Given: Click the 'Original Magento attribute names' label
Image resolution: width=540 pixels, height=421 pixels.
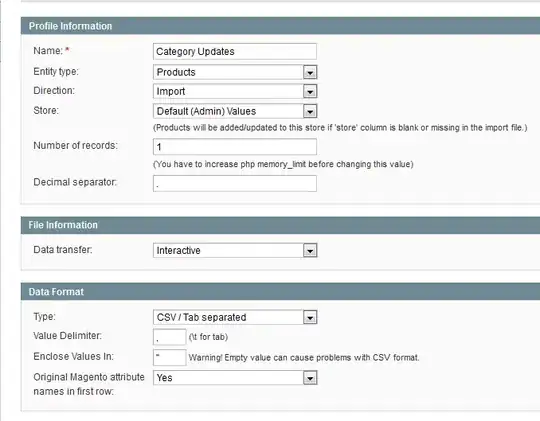Looking at the screenshot, I should tap(89, 384).
